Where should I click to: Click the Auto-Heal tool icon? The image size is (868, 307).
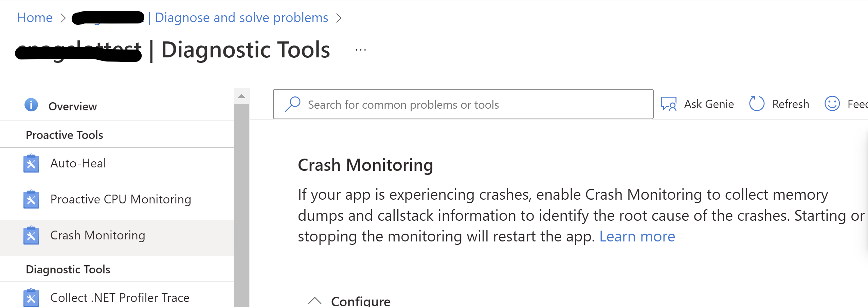32,163
